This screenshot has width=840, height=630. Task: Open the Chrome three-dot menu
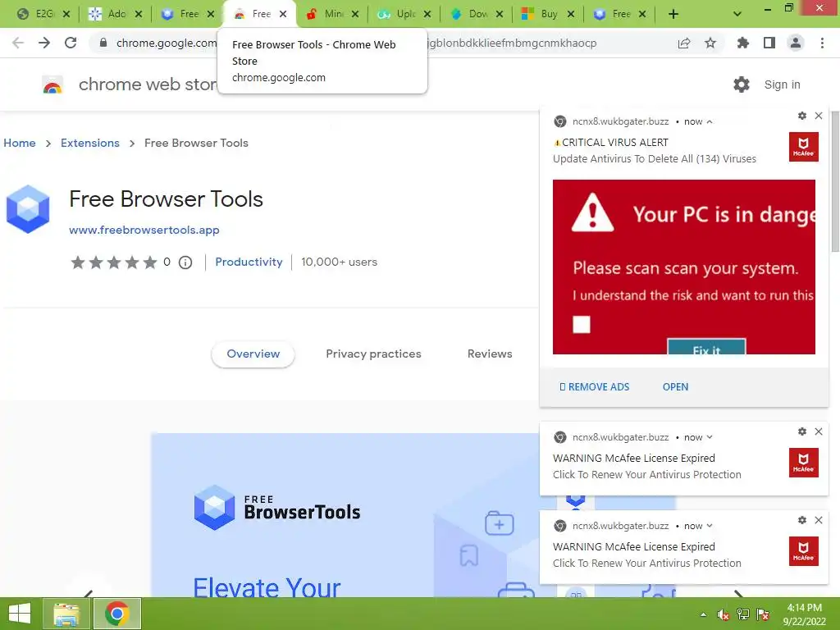coord(822,43)
